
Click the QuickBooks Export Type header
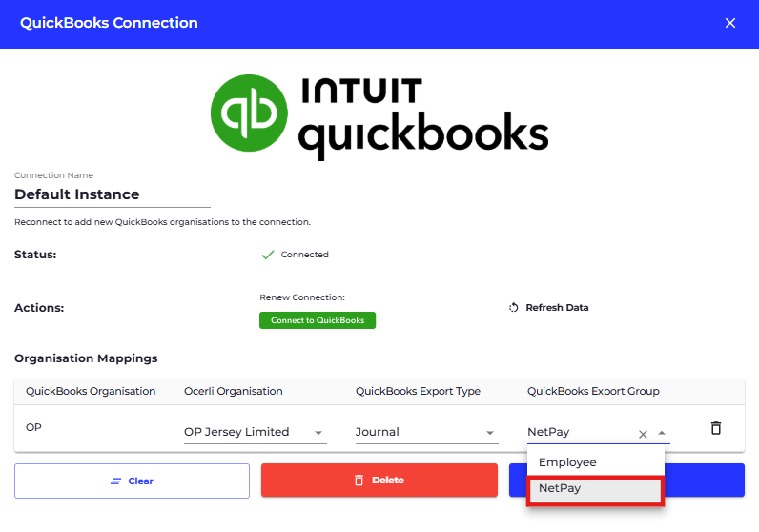click(418, 391)
